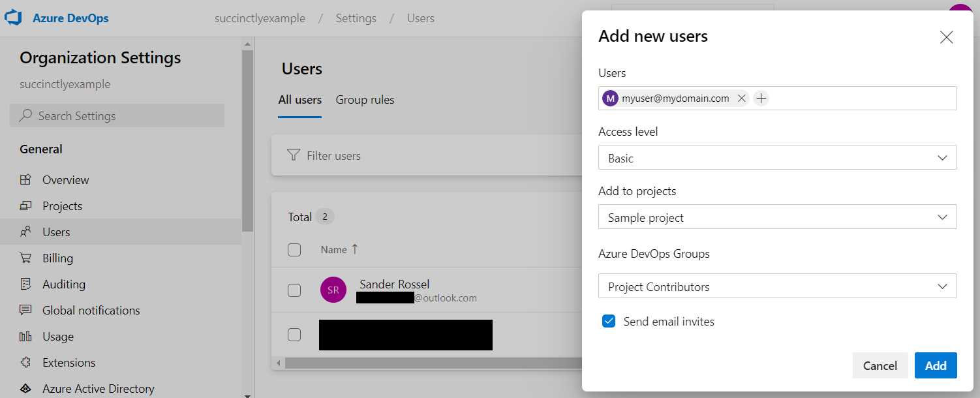Viewport: 980px width, 398px height.
Task: Switch to the All users tab
Action: tap(299, 100)
